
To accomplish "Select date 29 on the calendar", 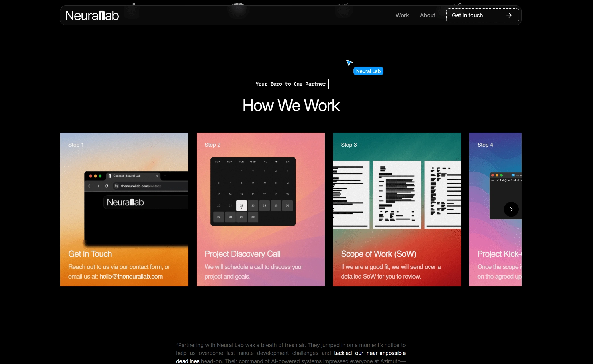I will pos(242,217).
